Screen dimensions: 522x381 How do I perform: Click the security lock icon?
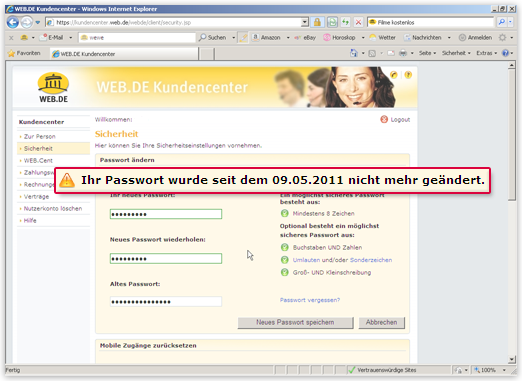point(317,22)
